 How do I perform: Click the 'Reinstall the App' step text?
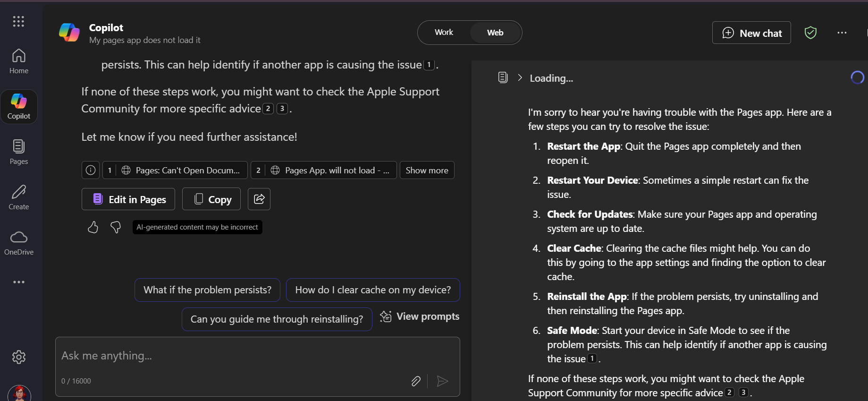tap(587, 297)
